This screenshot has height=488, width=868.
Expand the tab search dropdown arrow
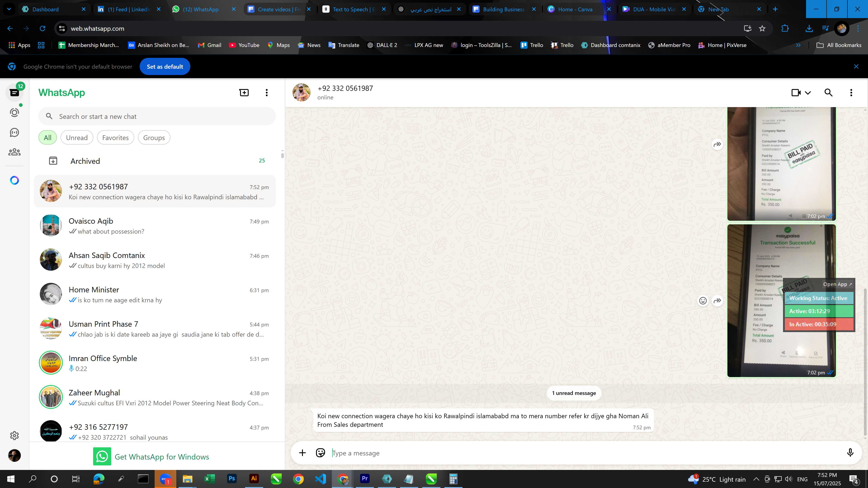pos(9,9)
